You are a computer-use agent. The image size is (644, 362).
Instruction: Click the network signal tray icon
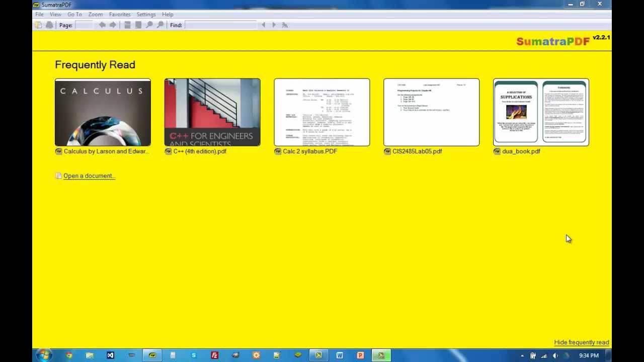[544, 356]
